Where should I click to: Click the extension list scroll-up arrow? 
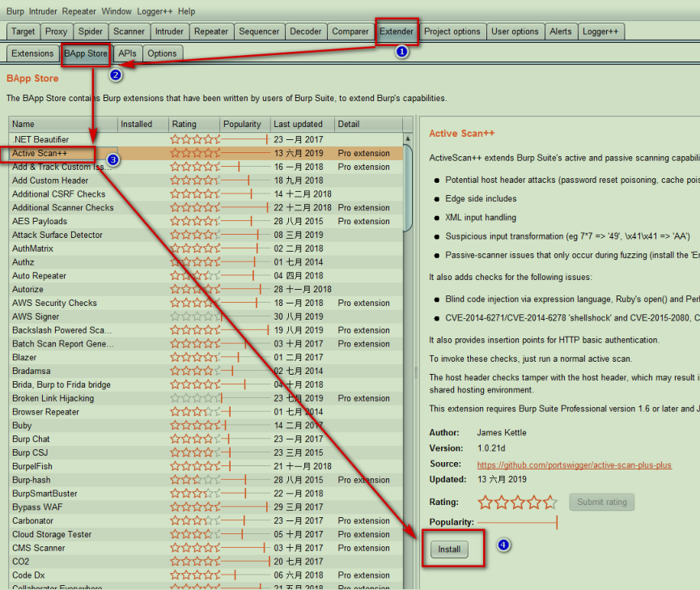[408, 139]
